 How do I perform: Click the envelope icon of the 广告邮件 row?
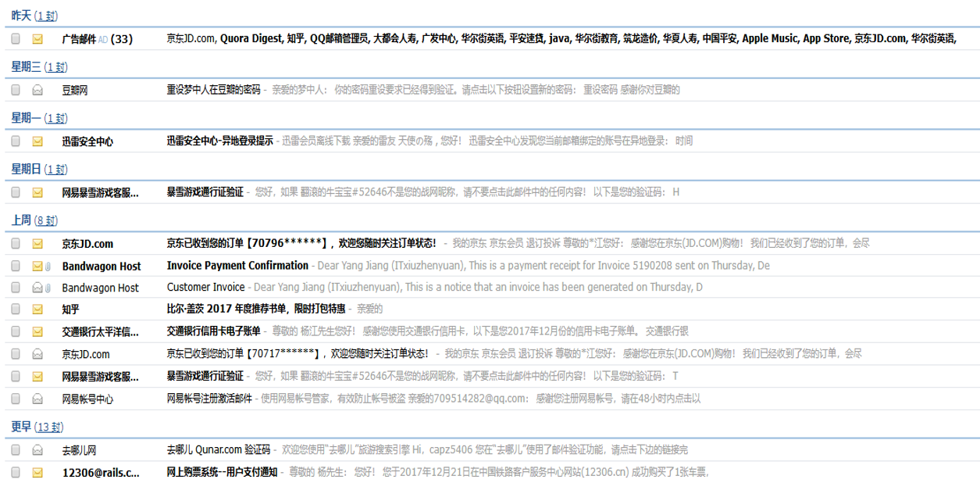coord(37,39)
